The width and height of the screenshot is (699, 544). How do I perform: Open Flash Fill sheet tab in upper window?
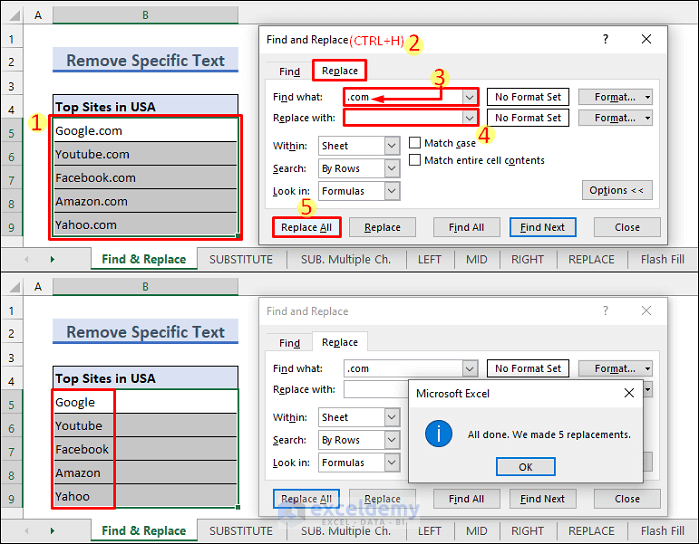[662, 260]
